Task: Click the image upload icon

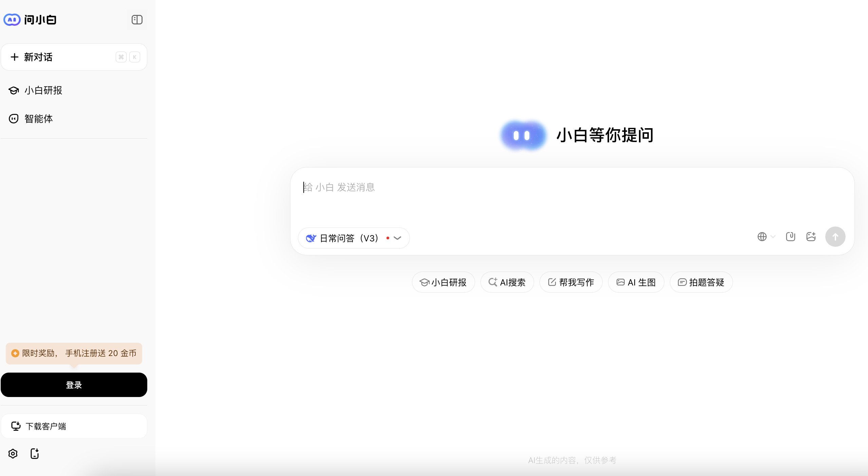Action: tap(811, 237)
